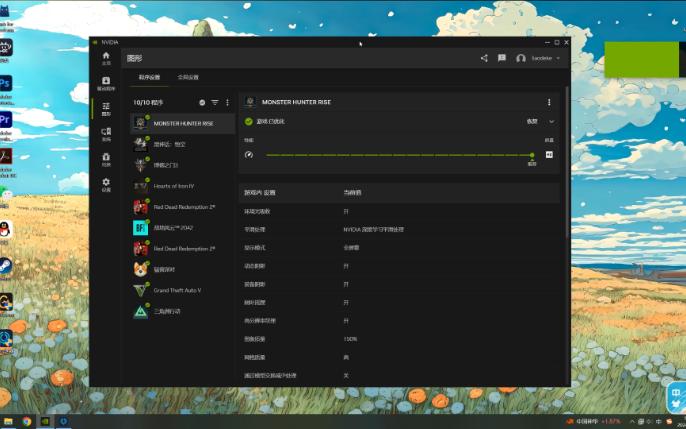This screenshot has width=686, height=429.
Task: Select MONSTER HUNTER RISE in program list
Action: pos(183,123)
